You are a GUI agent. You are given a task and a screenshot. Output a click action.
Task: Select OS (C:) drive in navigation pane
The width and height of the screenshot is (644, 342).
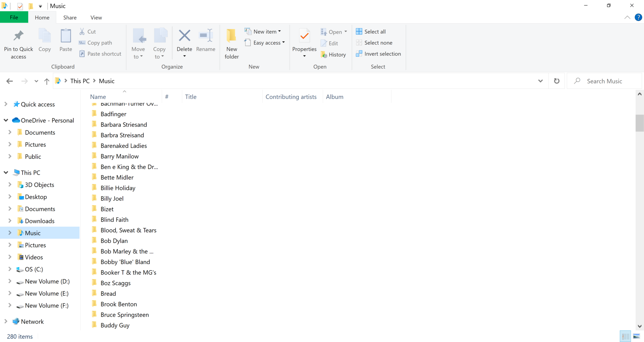coord(34,269)
